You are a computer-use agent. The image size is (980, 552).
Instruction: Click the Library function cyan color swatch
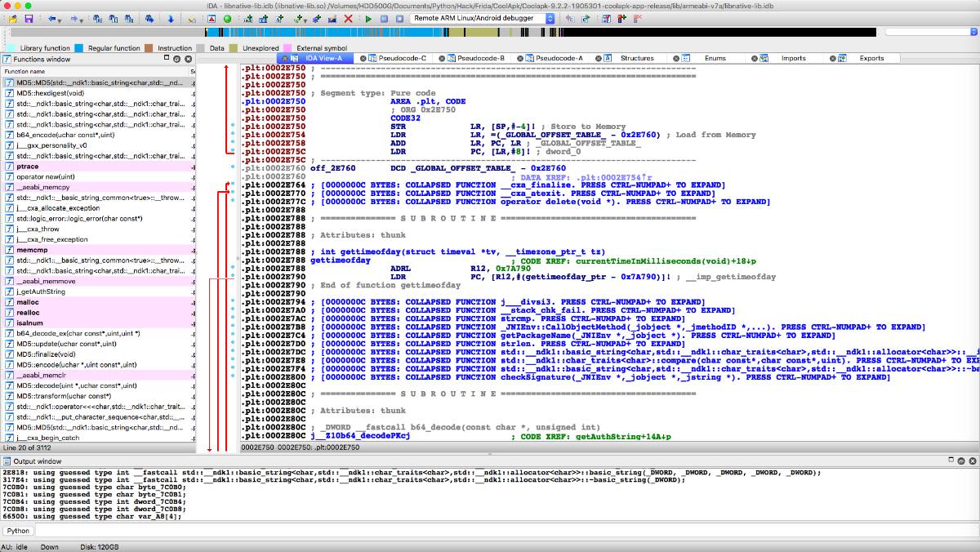click(x=11, y=48)
